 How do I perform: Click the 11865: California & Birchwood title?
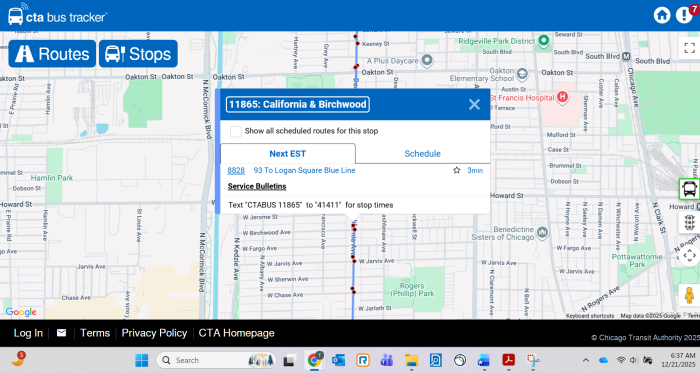pyautogui.click(x=298, y=104)
